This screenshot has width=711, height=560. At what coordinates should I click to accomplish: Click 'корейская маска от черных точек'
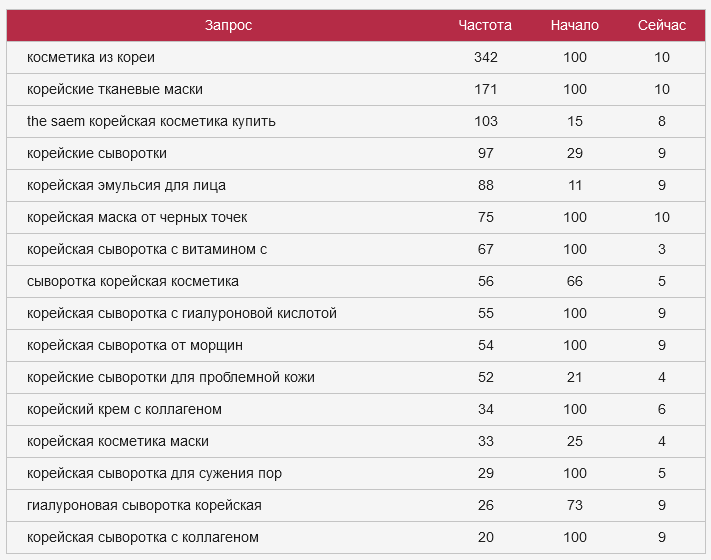137,217
